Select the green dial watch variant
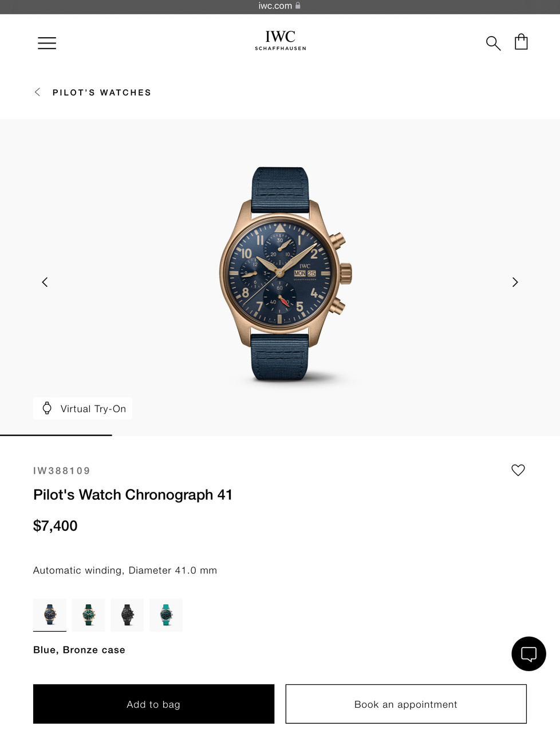The image size is (560, 733). point(89,615)
